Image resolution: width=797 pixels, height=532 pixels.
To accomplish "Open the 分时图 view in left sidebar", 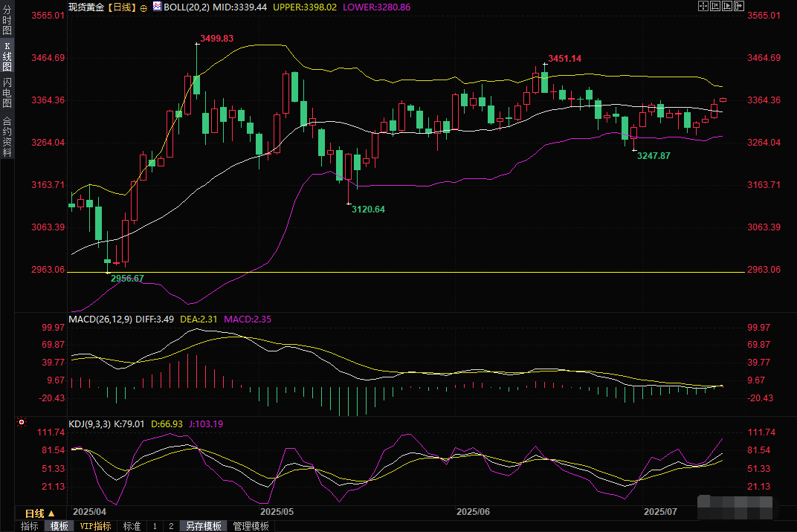I will tap(7, 22).
